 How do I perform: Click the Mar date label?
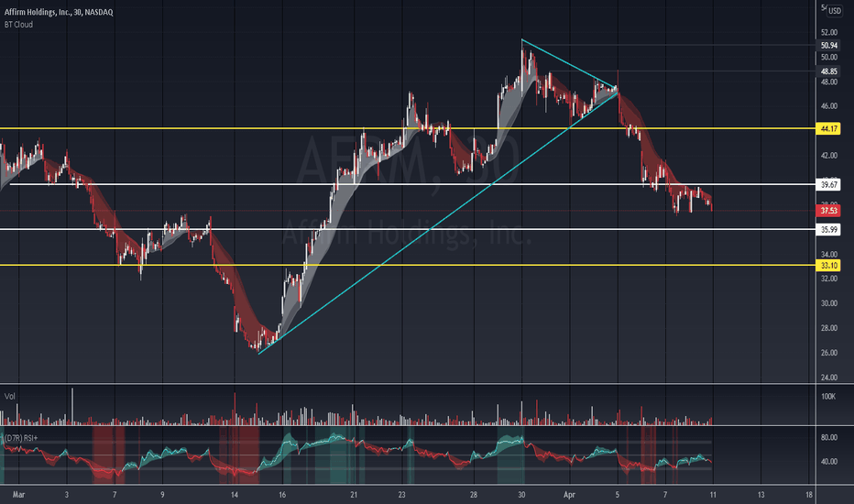coord(18,495)
